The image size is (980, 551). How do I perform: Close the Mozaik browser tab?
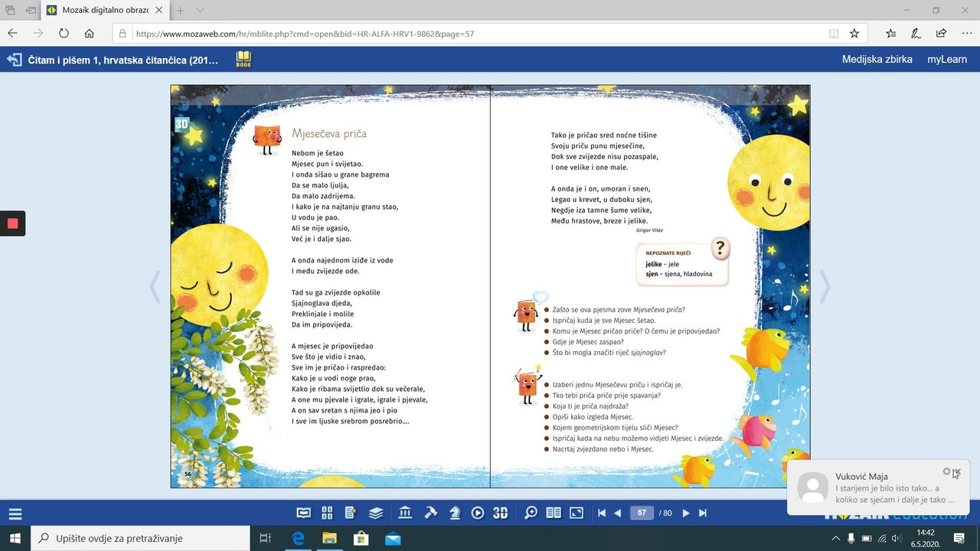click(158, 11)
